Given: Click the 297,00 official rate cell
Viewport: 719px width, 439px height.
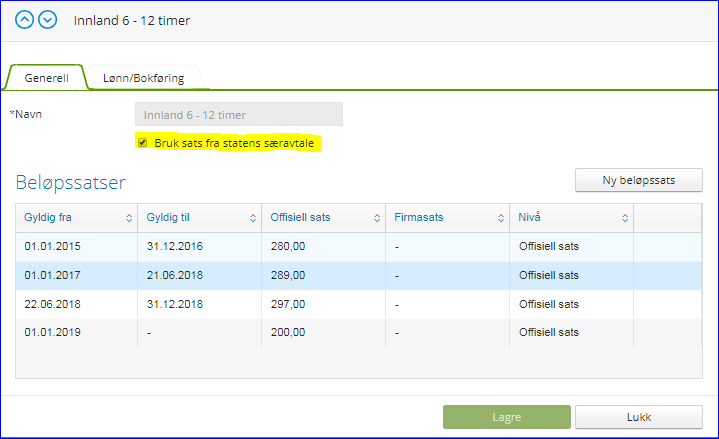Looking at the screenshot, I should point(290,304).
